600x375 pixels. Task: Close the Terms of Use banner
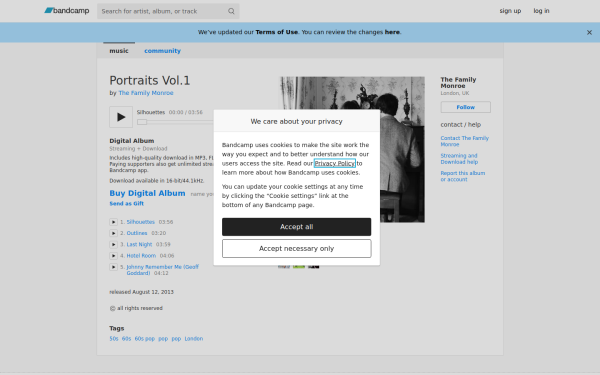pyautogui.click(x=589, y=33)
